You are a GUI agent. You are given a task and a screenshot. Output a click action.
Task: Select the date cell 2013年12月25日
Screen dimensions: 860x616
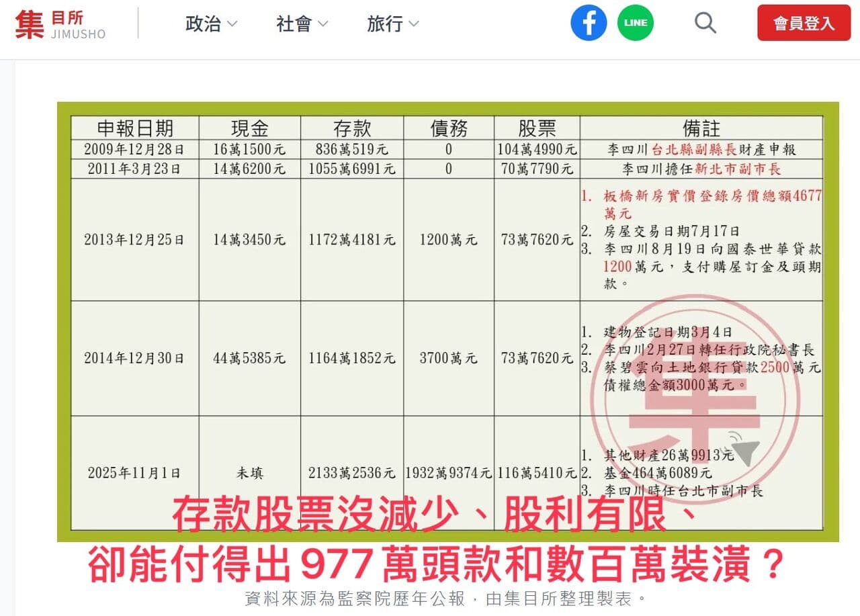coord(134,240)
